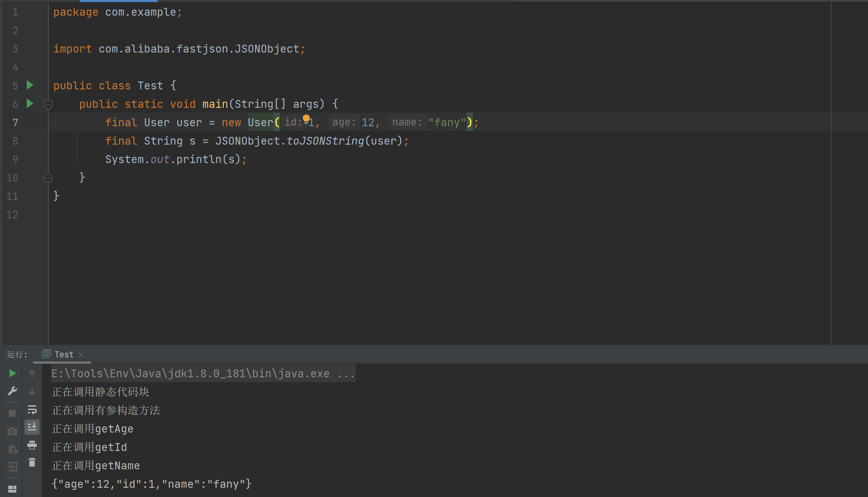Toggle soft-wrap in the console
This screenshot has width=868, height=497.
point(32,409)
